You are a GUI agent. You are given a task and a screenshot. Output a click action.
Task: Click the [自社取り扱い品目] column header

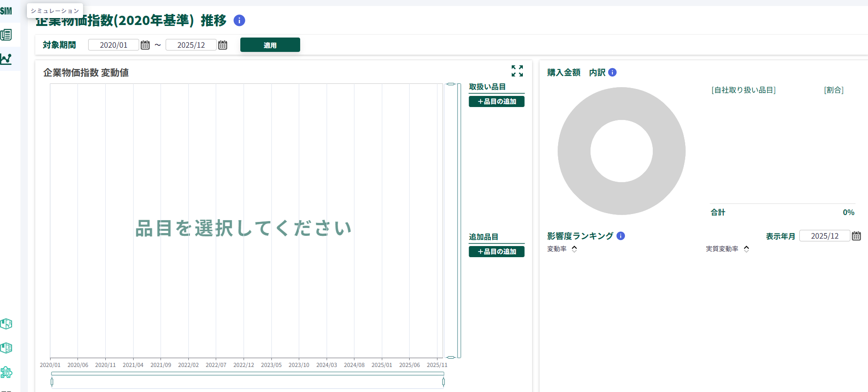[x=744, y=90]
